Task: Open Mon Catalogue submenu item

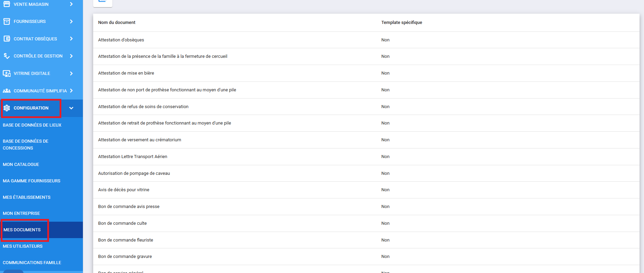Action: click(21, 165)
